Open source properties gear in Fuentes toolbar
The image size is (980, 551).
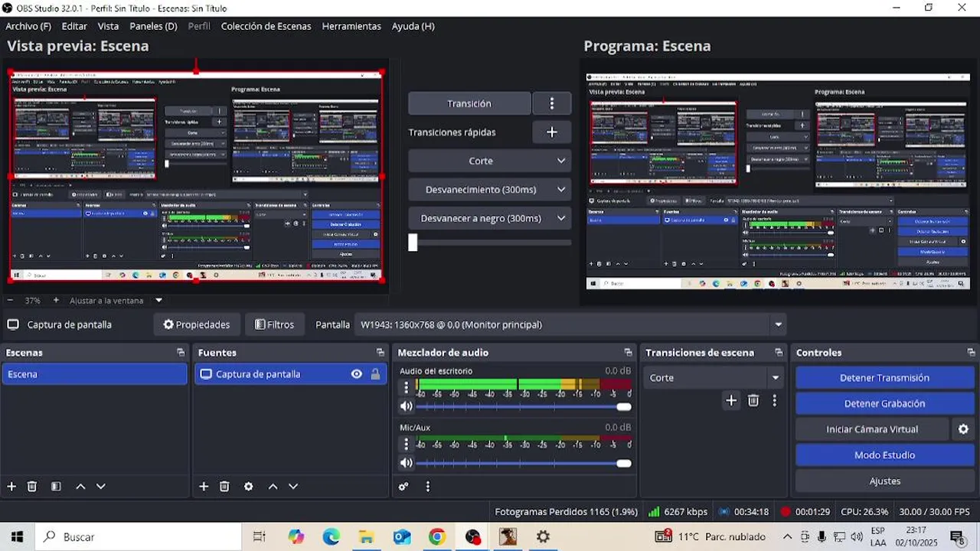(249, 486)
